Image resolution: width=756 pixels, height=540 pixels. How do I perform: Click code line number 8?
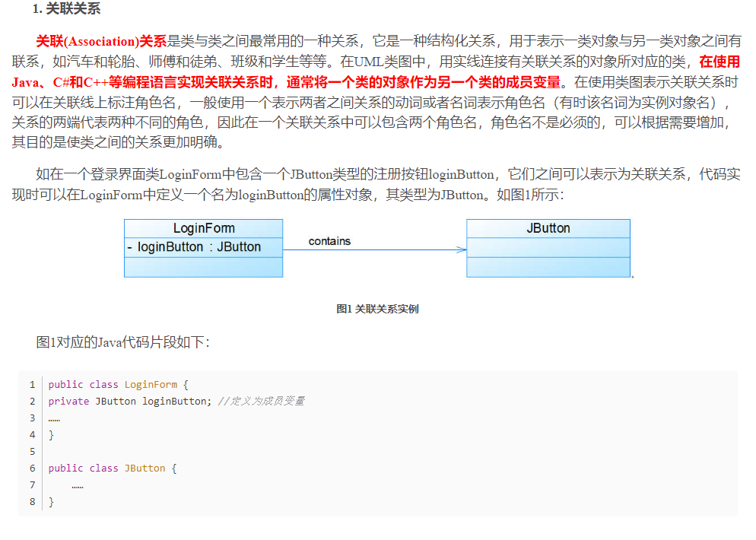(32, 501)
